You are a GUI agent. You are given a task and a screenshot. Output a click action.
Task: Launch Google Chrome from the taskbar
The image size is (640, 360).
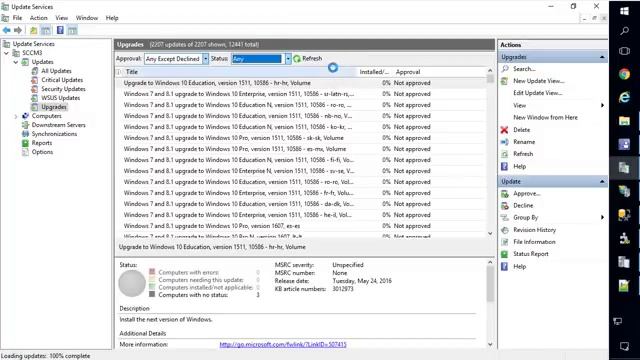pyautogui.click(x=624, y=74)
